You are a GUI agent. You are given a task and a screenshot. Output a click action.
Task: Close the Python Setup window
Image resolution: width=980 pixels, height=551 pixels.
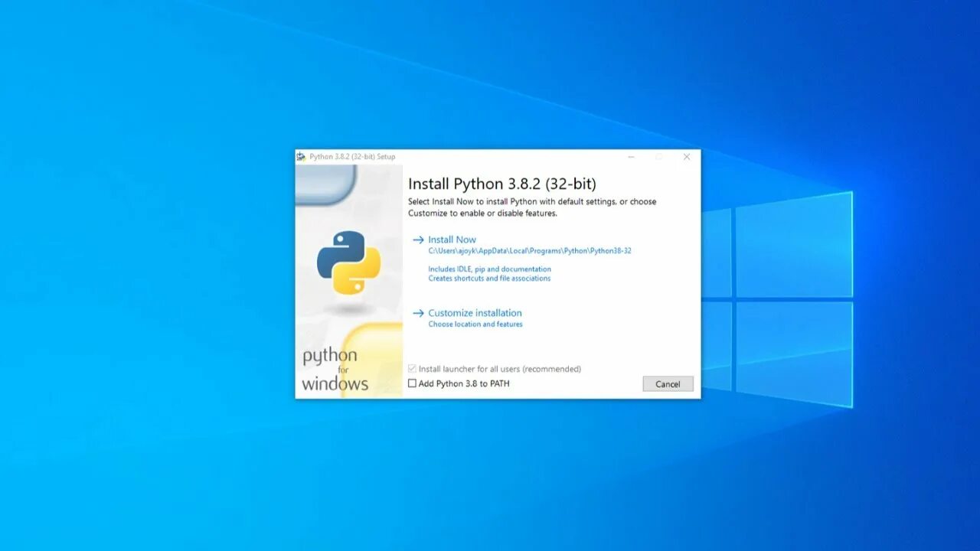pos(687,157)
